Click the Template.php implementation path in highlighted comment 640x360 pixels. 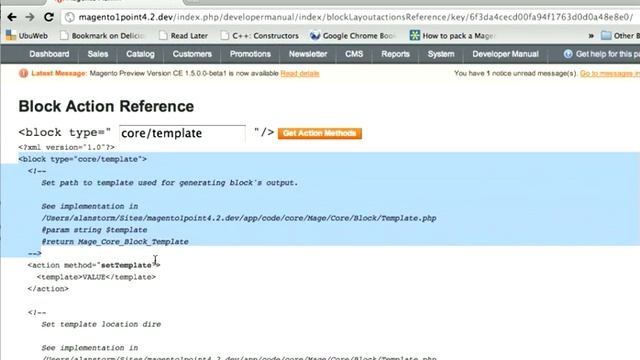pyautogui.click(x=239, y=218)
